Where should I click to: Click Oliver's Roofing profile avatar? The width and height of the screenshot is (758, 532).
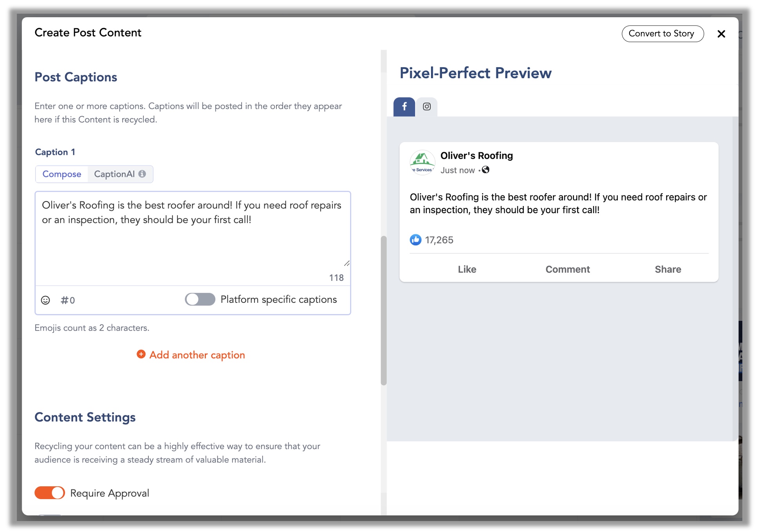point(422,162)
